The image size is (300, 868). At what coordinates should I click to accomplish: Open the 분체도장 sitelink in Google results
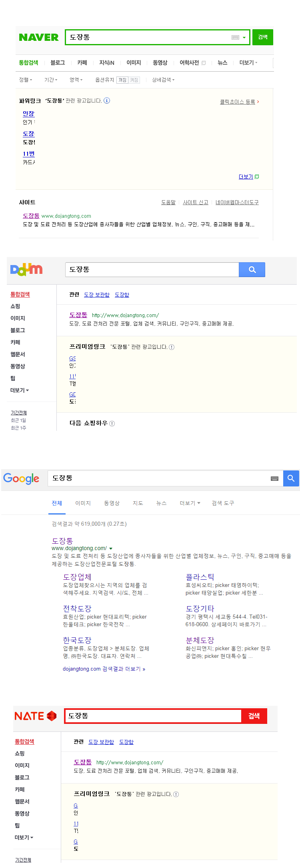pos(200,640)
